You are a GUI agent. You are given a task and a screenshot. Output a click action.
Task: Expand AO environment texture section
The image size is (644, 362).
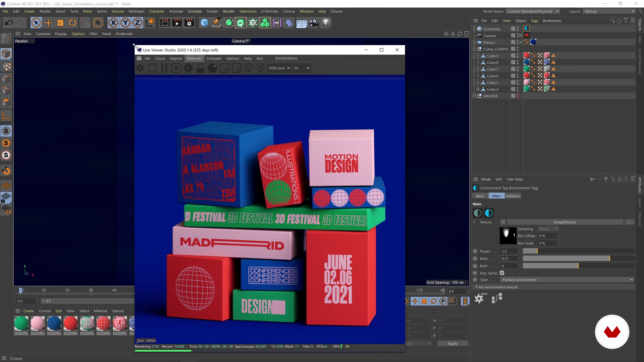coord(476,287)
